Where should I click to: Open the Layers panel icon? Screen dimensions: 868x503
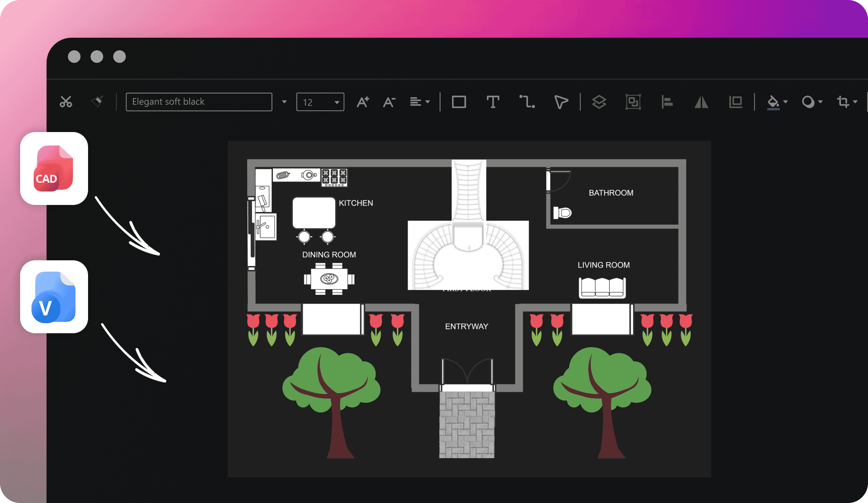point(598,101)
